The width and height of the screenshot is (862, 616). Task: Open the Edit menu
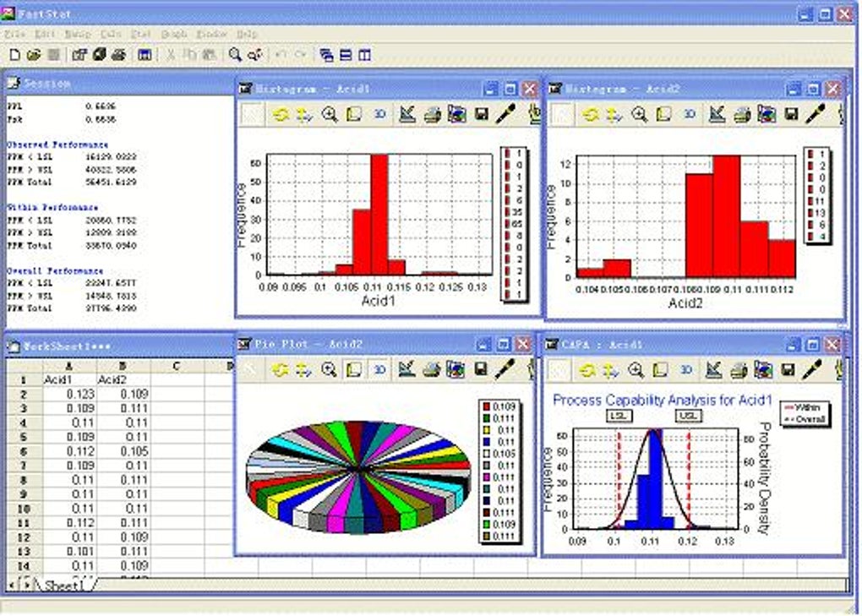[45, 34]
